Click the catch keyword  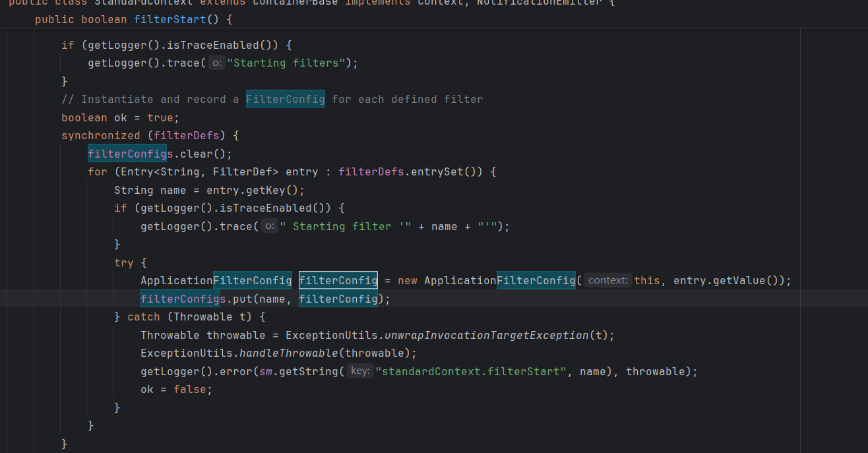point(143,317)
